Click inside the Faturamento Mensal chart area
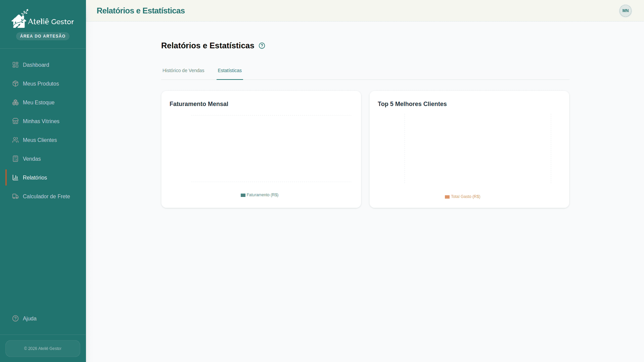Image resolution: width=644 pixels, height=362 pixels. [271, 149]
